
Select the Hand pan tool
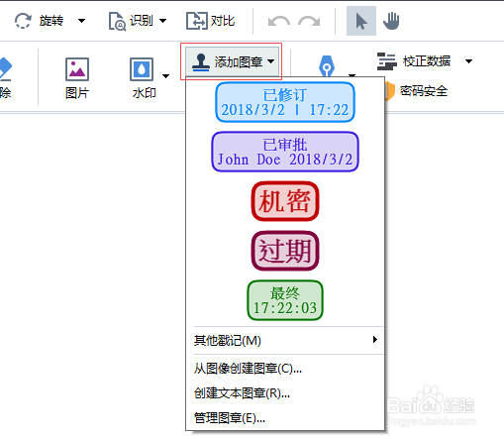tap(391, 21)
